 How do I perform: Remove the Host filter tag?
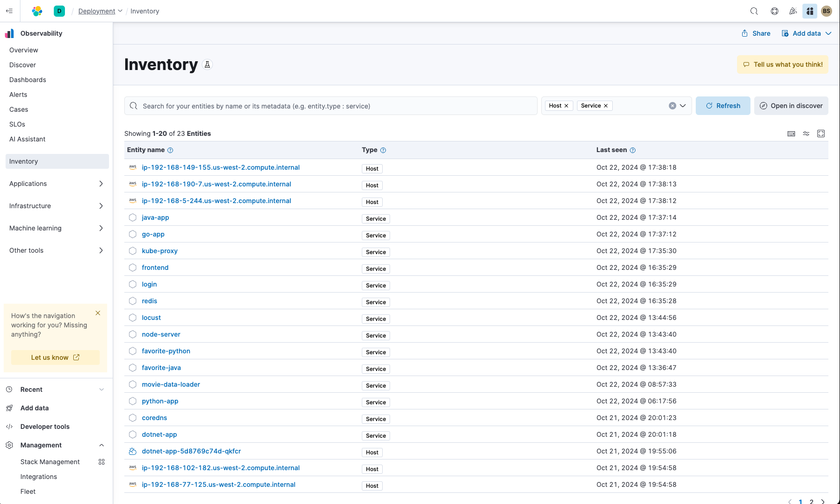coord(566,106)
